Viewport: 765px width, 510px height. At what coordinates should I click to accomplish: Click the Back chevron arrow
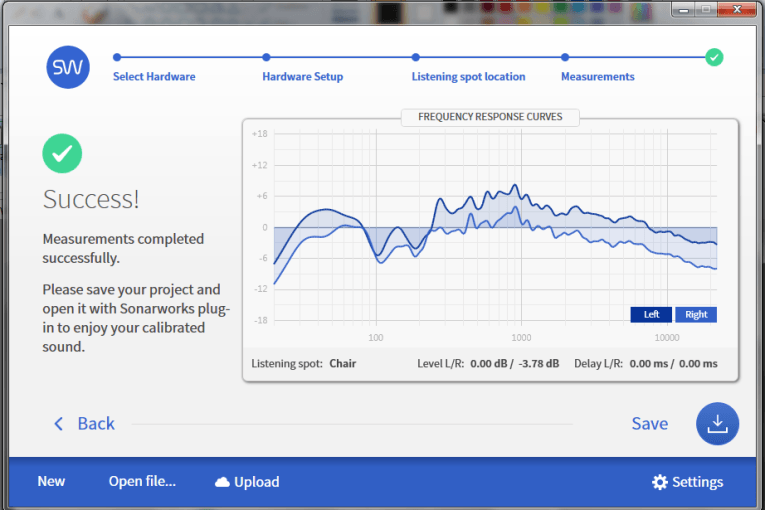(x=59, y=424)
